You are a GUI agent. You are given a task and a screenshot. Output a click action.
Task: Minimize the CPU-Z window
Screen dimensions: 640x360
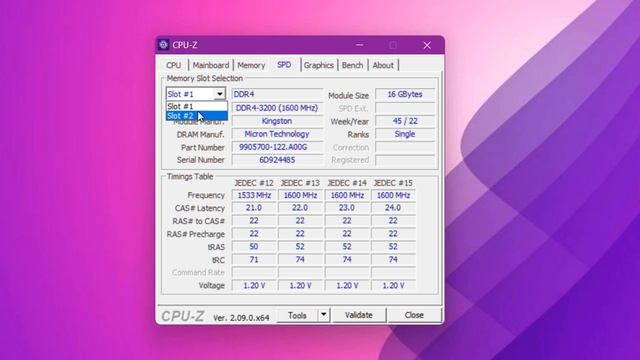pos(360,45)
